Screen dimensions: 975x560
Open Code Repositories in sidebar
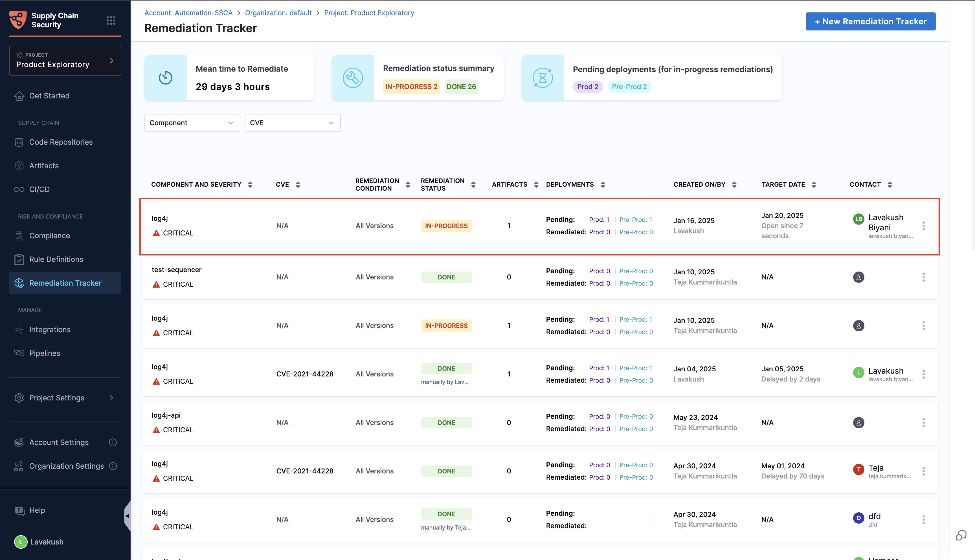click(x=61, y=142)
